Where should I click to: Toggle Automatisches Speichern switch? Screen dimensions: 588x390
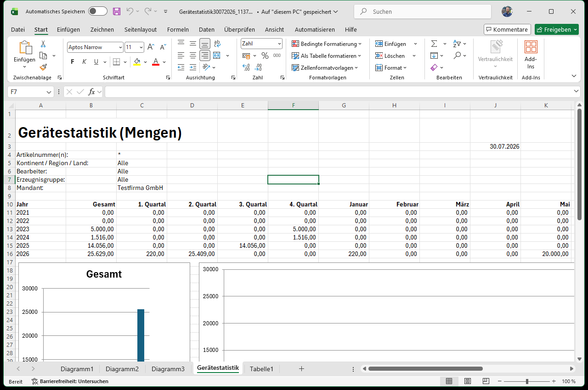pyautogui.click(x=97, y=11)
